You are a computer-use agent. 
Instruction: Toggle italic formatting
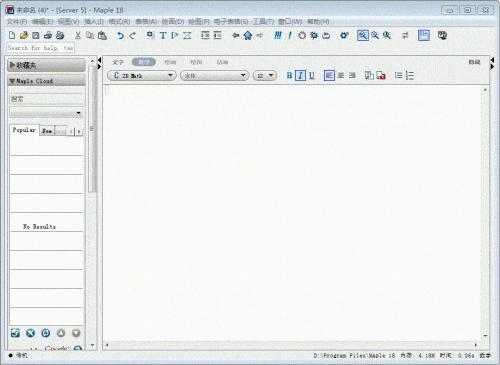coord(300,76)
